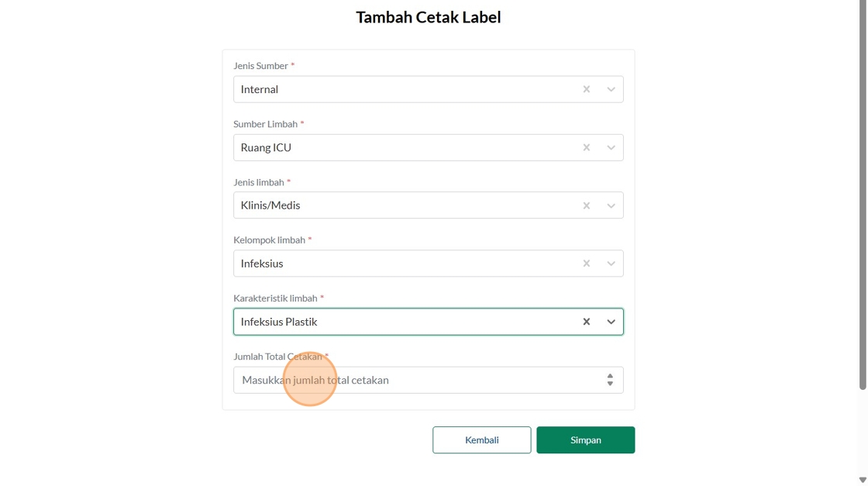Clear the Sumber Limbah selection
Image resolution: width=868 pixels, height=486 pixels.
[587, 147]
